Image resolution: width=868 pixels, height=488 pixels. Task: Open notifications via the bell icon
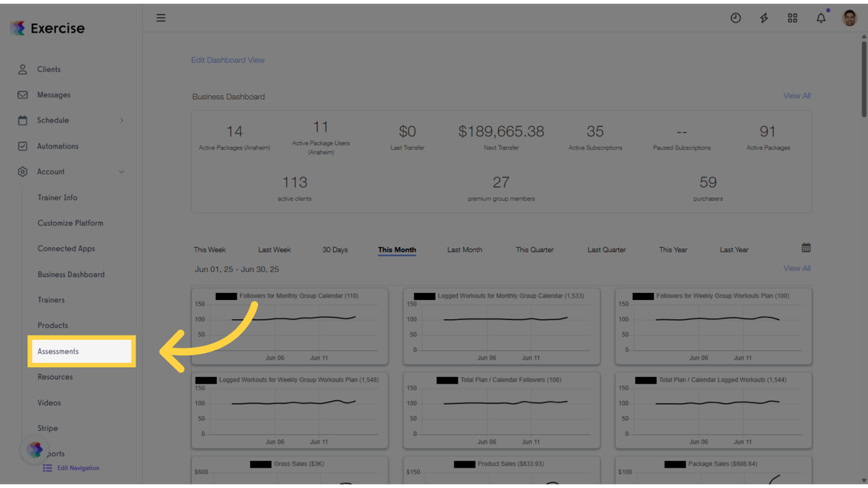pyautogui.click(x=820, y=18)
